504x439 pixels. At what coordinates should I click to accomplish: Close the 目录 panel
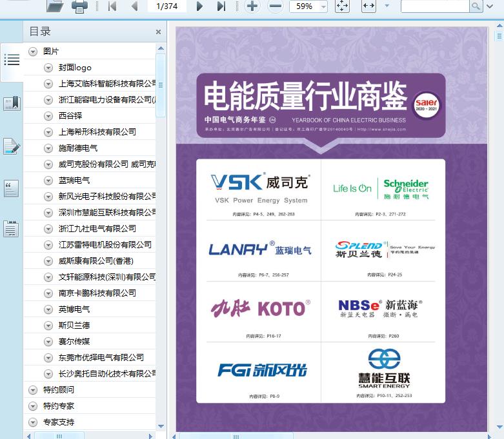(x=158, y=32)
